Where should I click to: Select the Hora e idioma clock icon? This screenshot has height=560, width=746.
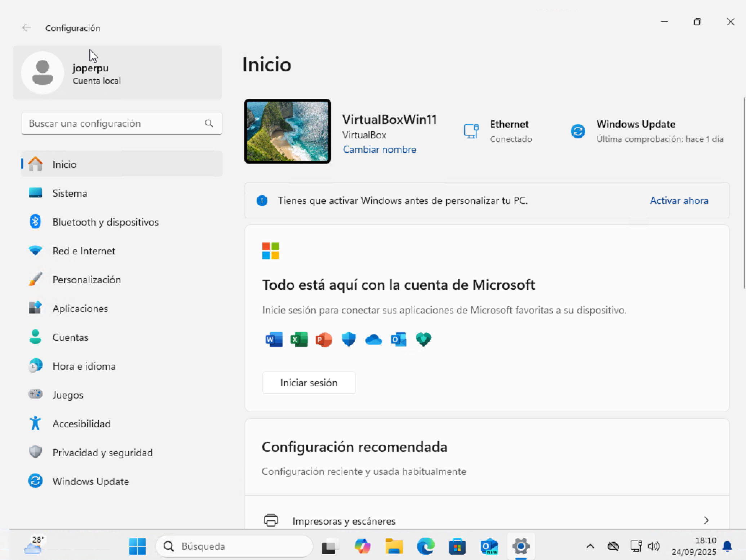point(35,366)
